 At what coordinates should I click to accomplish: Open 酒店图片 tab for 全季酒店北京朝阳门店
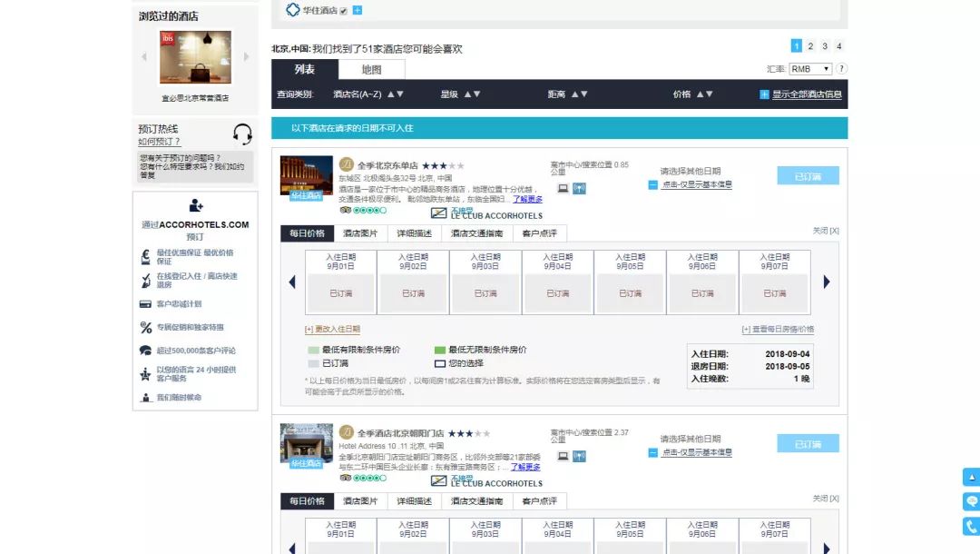tap(360, 500)
